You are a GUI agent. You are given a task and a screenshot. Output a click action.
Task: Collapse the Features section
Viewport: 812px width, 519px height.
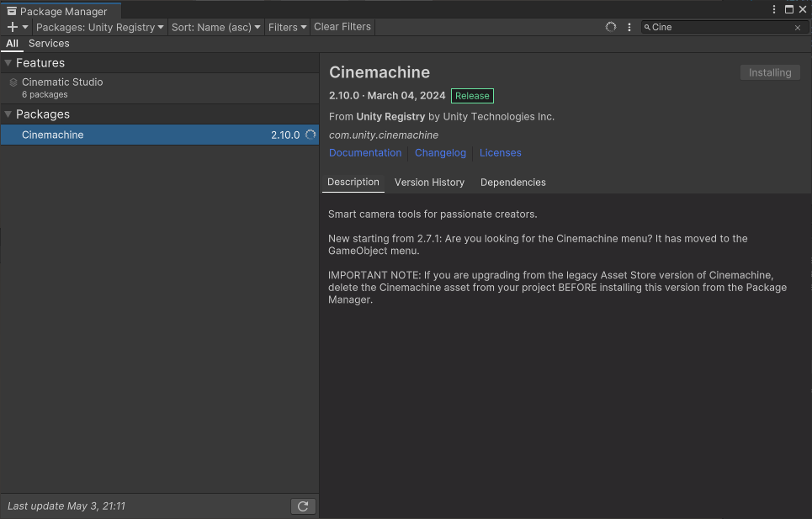8,63
